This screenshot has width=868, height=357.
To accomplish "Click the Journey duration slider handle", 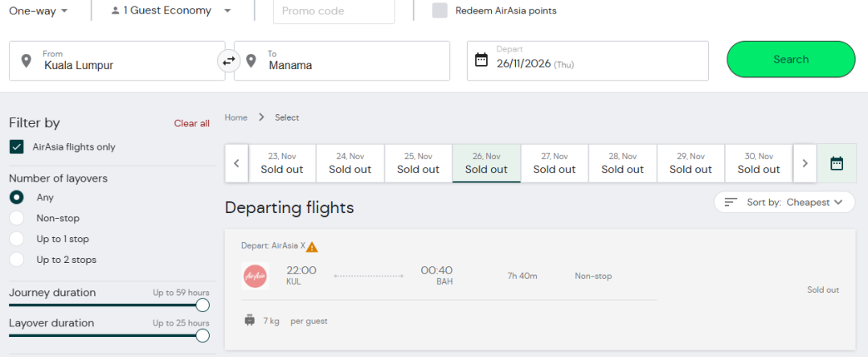I will (x=203, y=305).
